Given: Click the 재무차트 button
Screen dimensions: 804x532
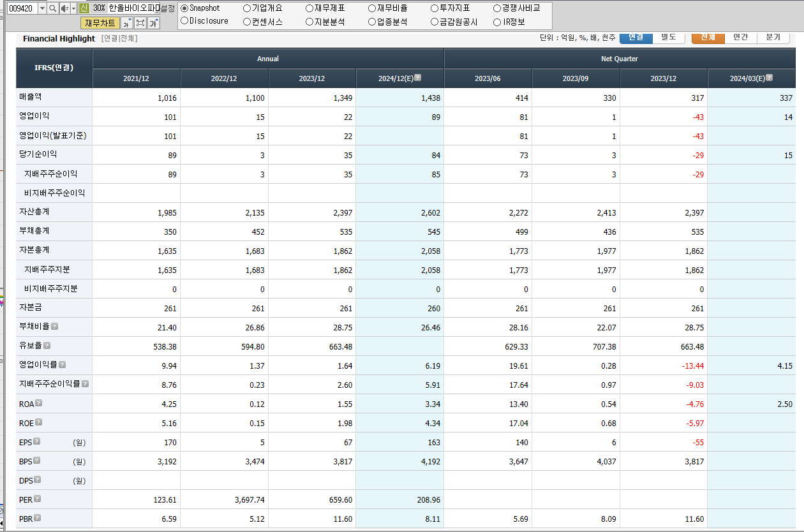Looking at the screenshot, I should (x=100, y=23).
